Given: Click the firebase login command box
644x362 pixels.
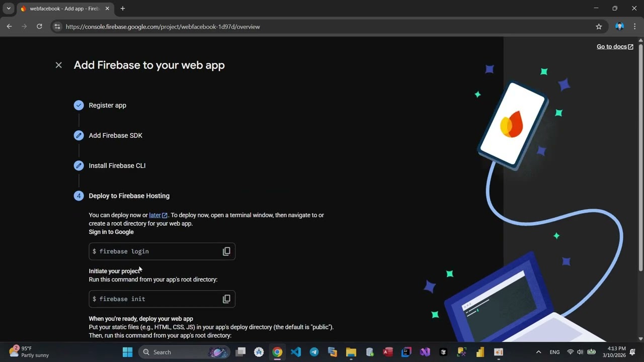Looking at the screenshot, I should pyautogui.click(x=162, y=251).
